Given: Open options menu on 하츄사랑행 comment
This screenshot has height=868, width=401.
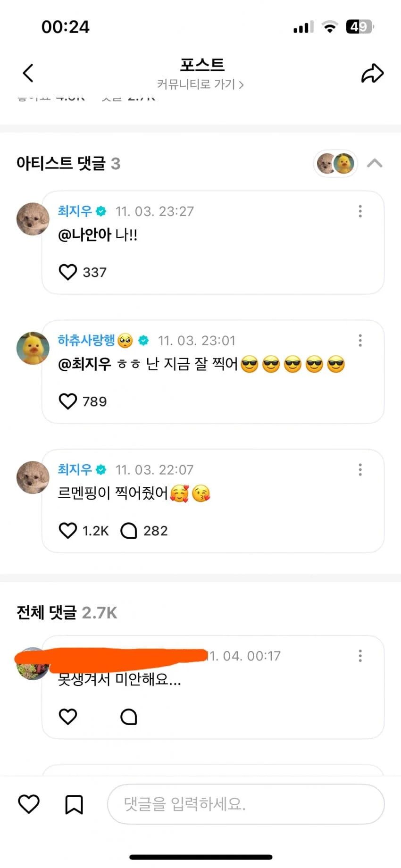Looking at the screenshot, I should coord(360,340).
